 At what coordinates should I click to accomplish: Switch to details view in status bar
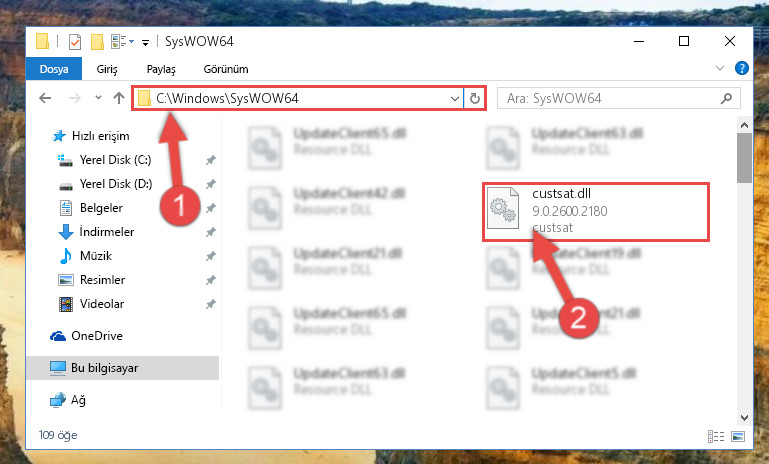[716, 436]
